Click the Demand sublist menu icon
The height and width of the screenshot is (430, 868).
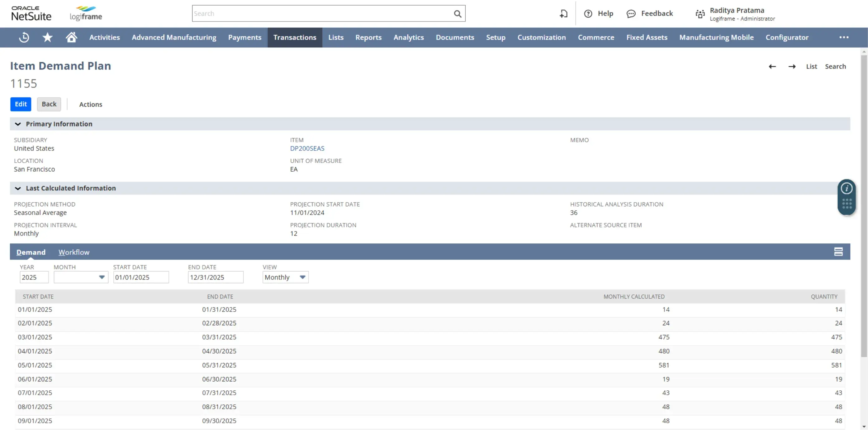point(839,251)
